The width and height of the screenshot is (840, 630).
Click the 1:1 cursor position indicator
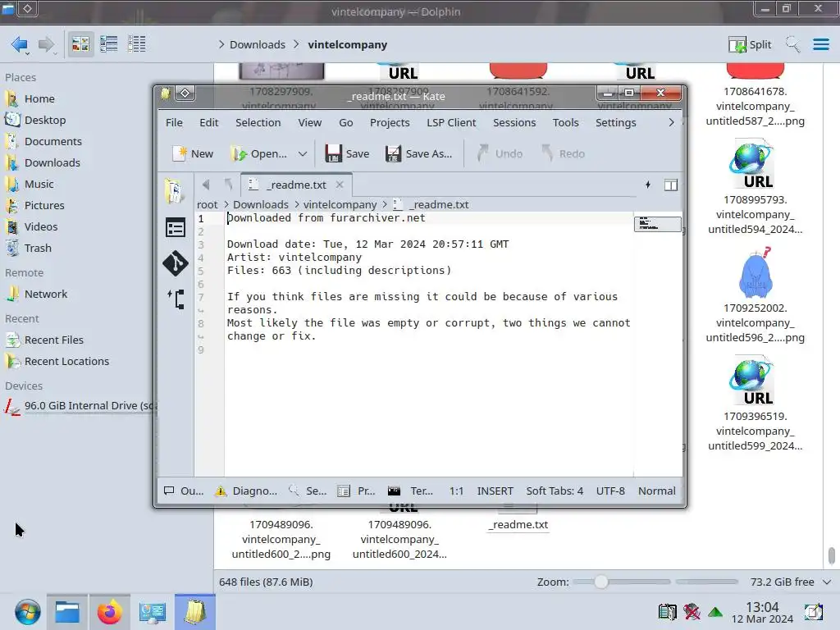tap(456, 491)
